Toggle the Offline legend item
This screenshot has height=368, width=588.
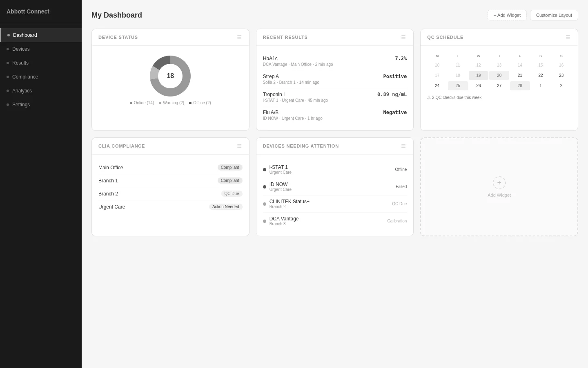click(200, 103)
